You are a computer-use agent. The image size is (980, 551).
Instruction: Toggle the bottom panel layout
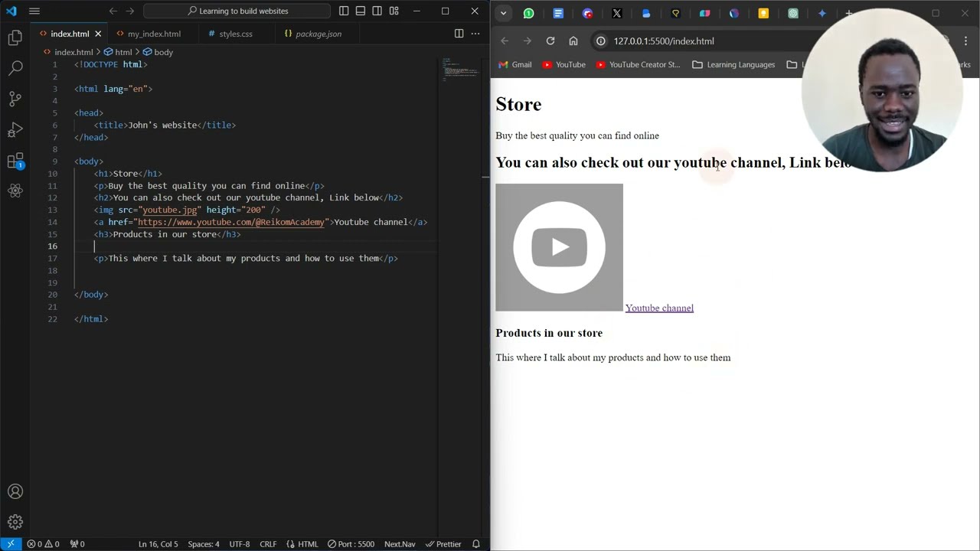pyautogui.click(x=361, y=11)
